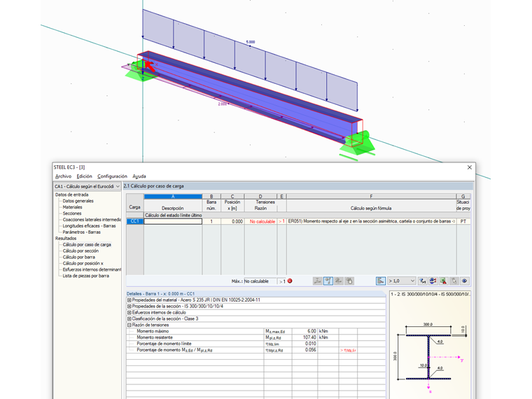532x399 pixels.
Task: Click the pick member in graphic icon
Action: pyautogui.click(x=454, y=281)
